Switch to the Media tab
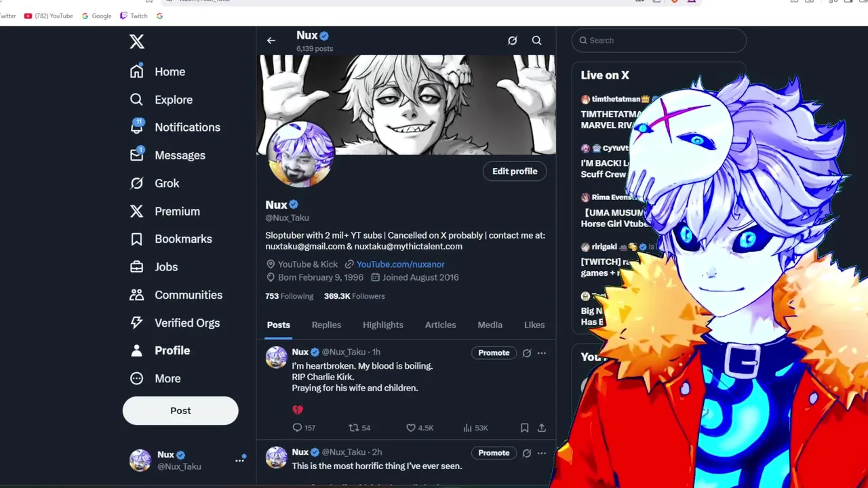Screen dimensions: 868x488 point(490,325)
